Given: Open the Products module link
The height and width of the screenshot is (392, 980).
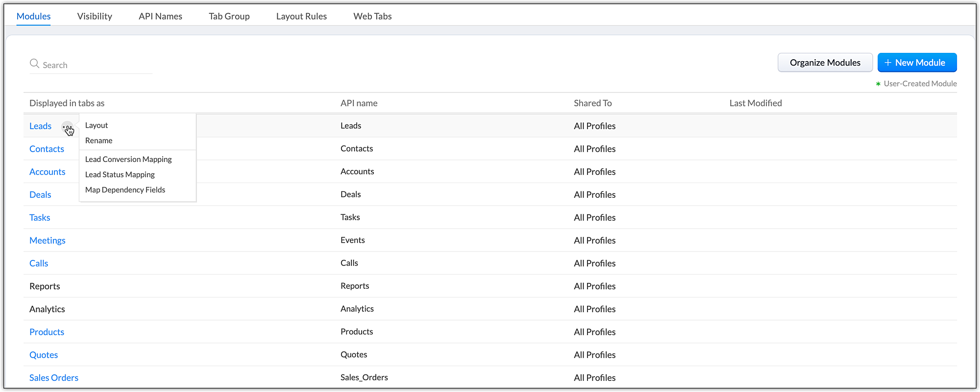Looking at the screenshot, I should [x=47, y=332].
